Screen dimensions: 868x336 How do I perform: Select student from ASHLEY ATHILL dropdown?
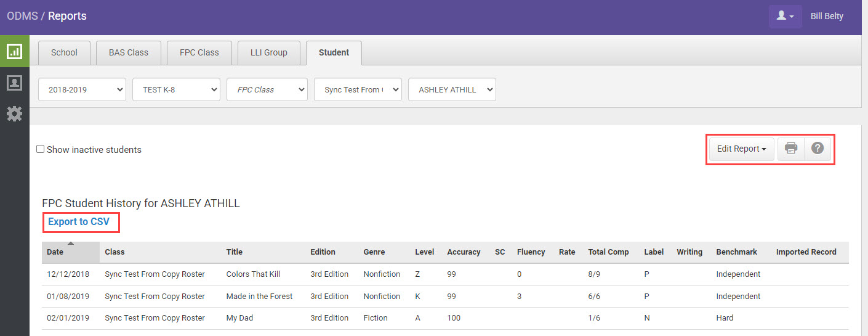point(452,89)
